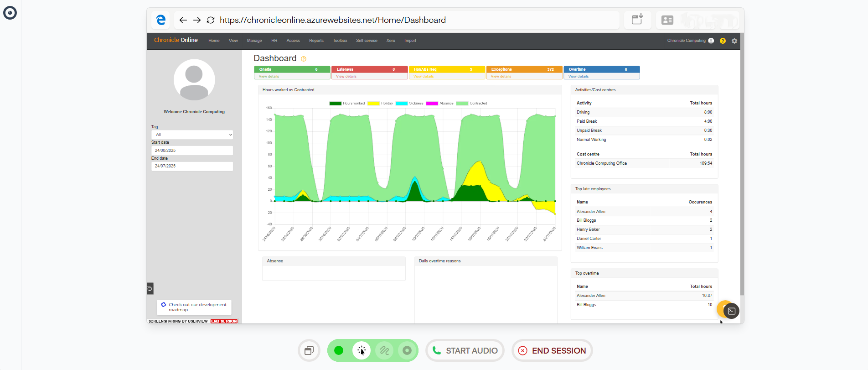Screen dimensions: 868x370
Task: Click the browser back arrow
Action: [x=183, y=20]
